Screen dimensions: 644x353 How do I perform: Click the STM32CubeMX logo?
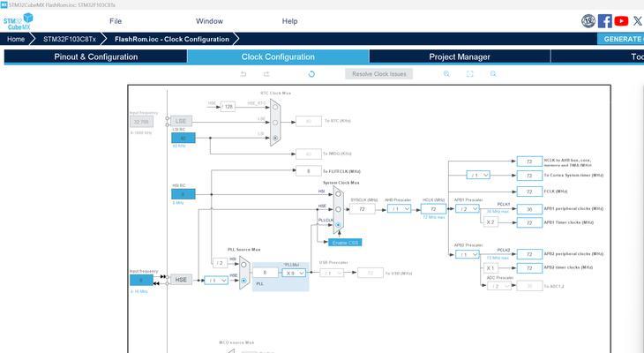18,21
